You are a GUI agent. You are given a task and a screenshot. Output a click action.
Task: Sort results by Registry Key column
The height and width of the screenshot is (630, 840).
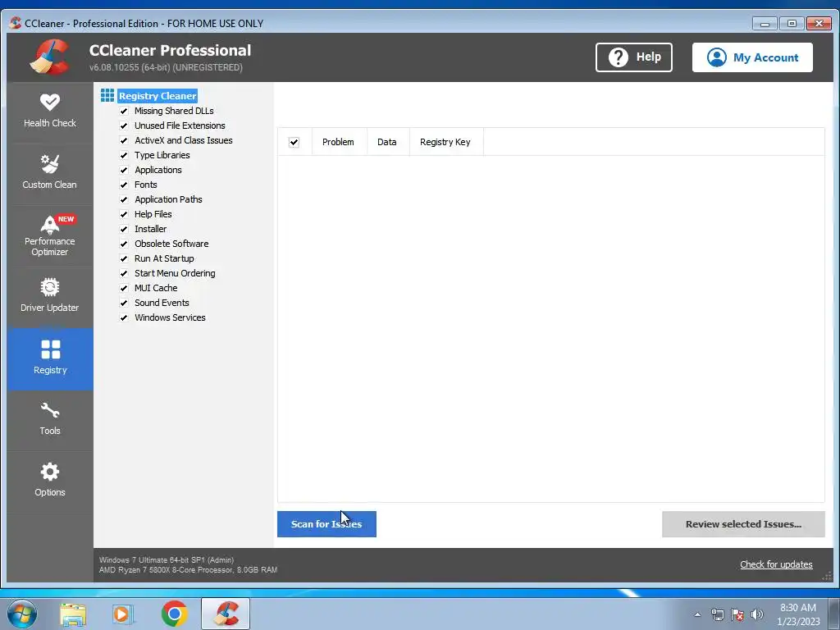(x=445, y=142)
